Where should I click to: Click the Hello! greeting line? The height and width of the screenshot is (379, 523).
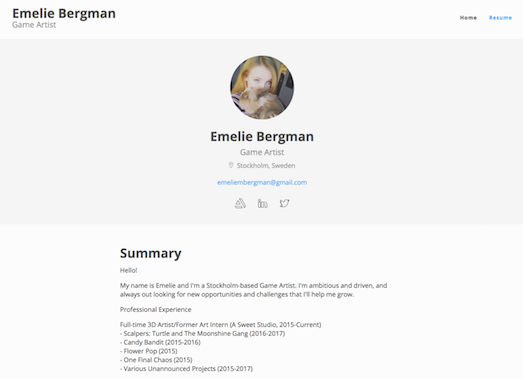point(129,270)
